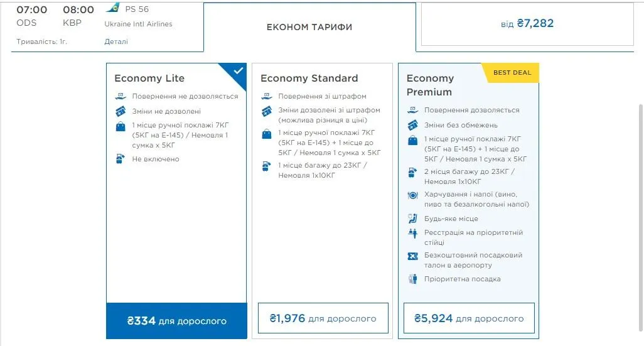Click the meals and drinks icon in Economy Premium
Screen dimensions: 644x346
tap(413, 195)
